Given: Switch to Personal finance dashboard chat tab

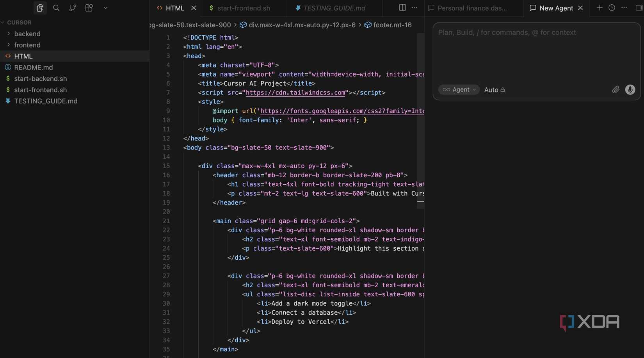Looking at the screenshot, I should tap(473, 8).
